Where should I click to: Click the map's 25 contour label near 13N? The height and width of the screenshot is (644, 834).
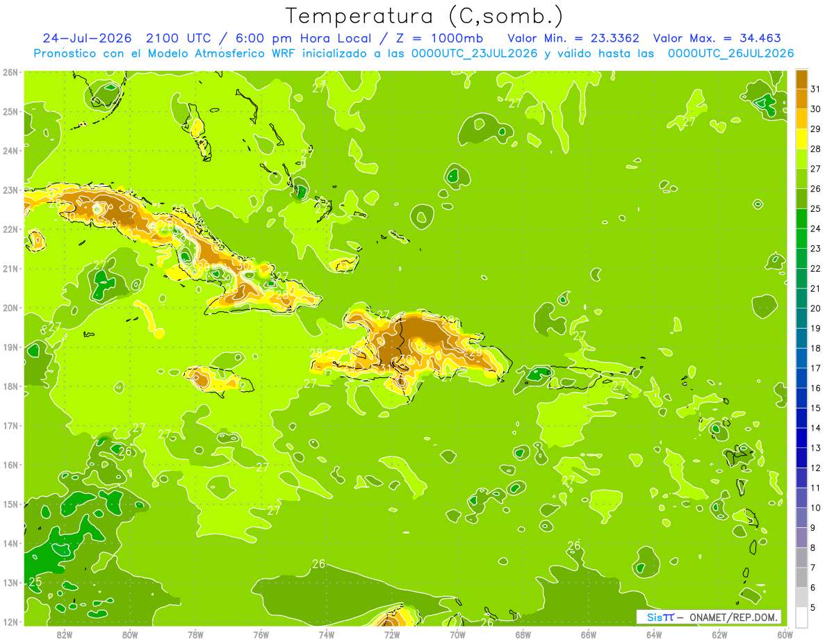[35, 582]
